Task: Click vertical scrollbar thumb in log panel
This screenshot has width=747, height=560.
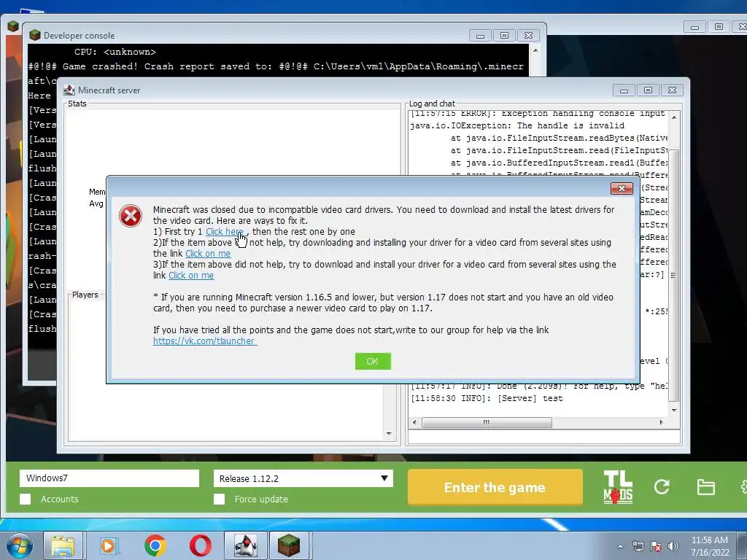Action: tap(674, 275)
